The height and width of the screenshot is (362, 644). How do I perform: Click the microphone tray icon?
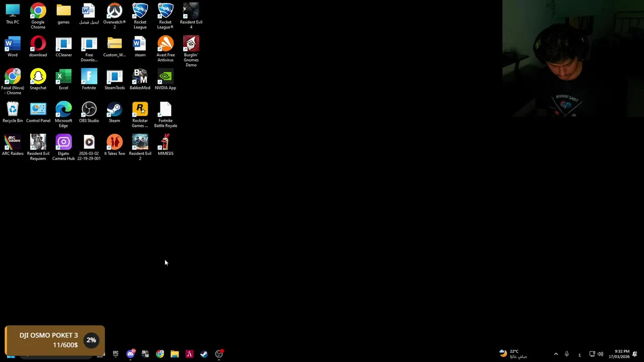[567, 354]
